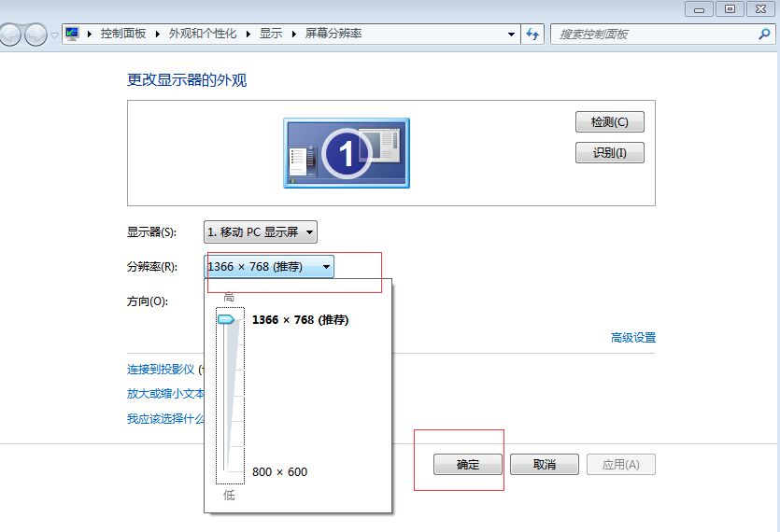Expand breadcrumb arrow before 控制面板
780x532 pixels.
click(90, 34)
